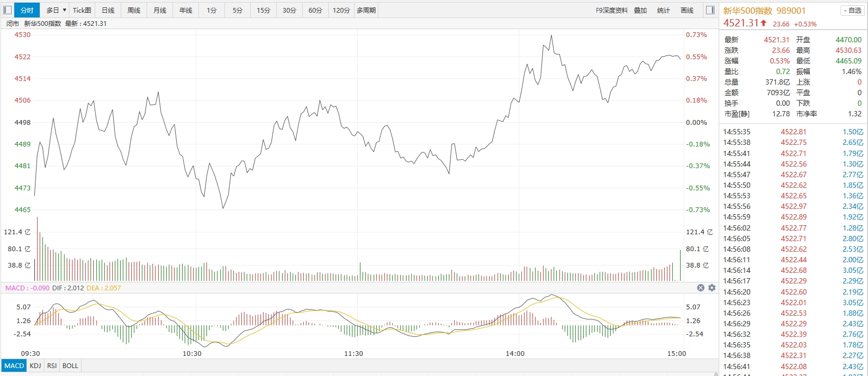Switch indicator to KDJ
Viewport: 868px width, 376px height.
click(35, 365)
